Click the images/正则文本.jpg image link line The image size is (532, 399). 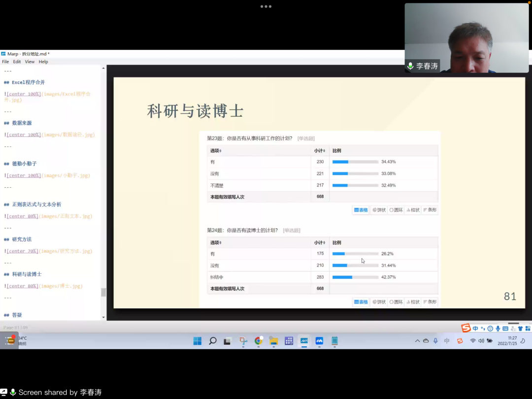click(48, 216)
